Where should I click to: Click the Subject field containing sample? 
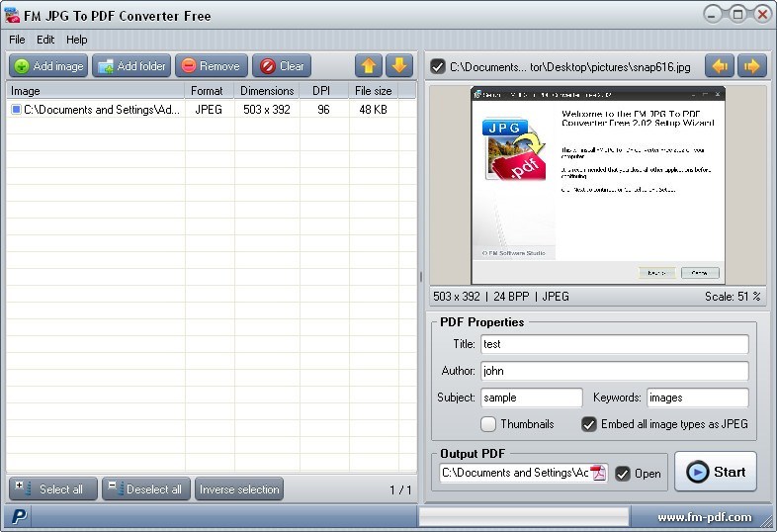pos(532,398)
